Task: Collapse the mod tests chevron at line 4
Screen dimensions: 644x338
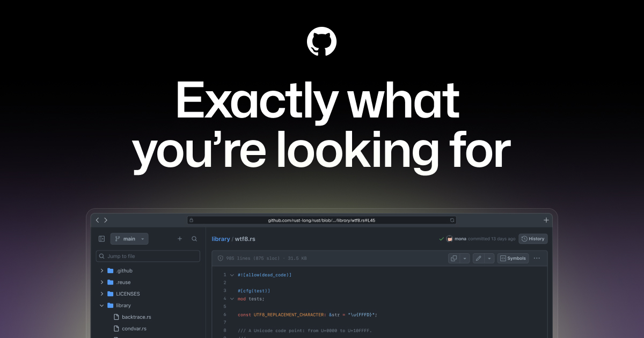Action: tap(232, 299)
